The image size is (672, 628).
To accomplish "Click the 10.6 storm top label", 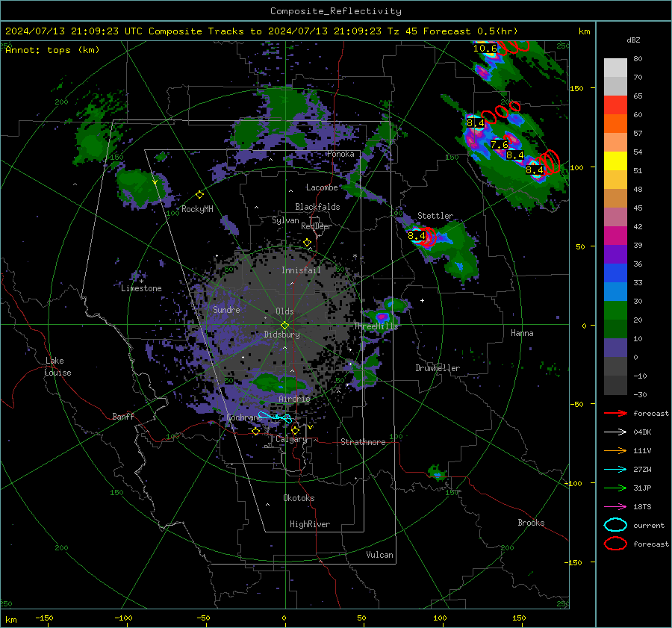I will point(485,49).
